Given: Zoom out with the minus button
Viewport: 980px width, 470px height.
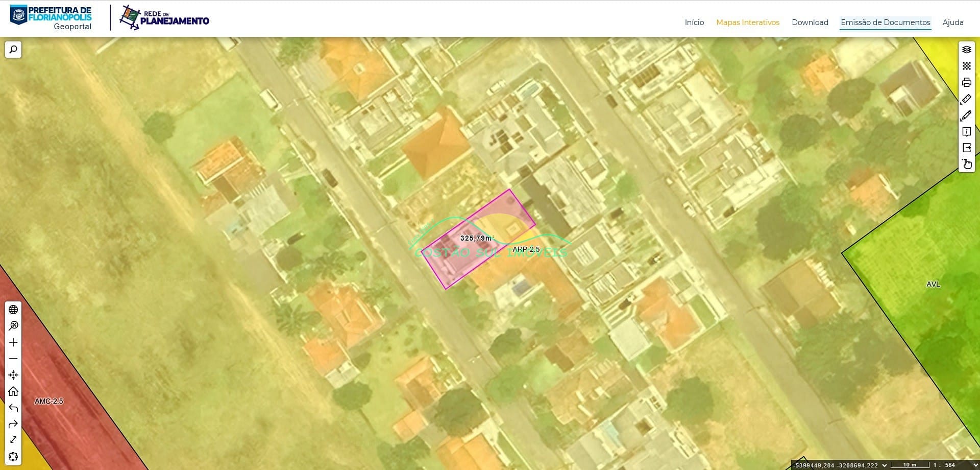Looking at the screenshot, I should 13,359.
